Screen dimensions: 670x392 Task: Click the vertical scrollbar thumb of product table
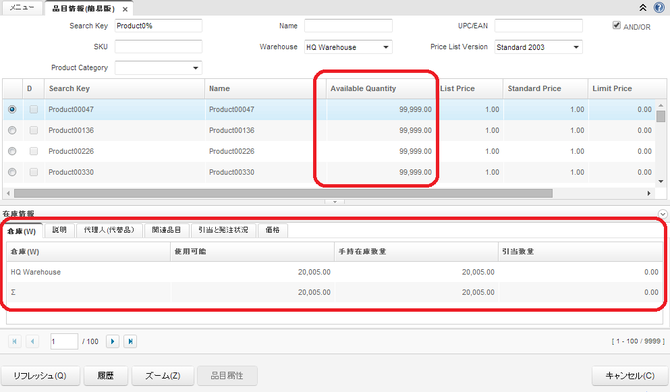[x=661, y=116]
